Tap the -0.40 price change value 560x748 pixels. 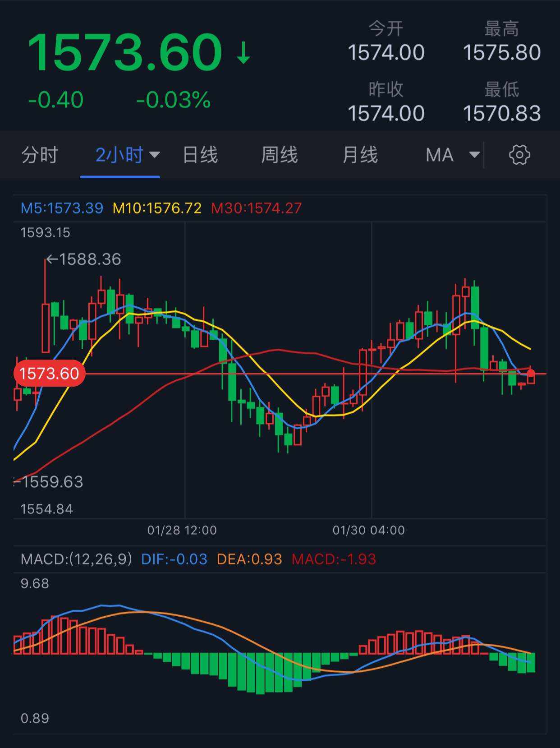click(x=55, y=100)
